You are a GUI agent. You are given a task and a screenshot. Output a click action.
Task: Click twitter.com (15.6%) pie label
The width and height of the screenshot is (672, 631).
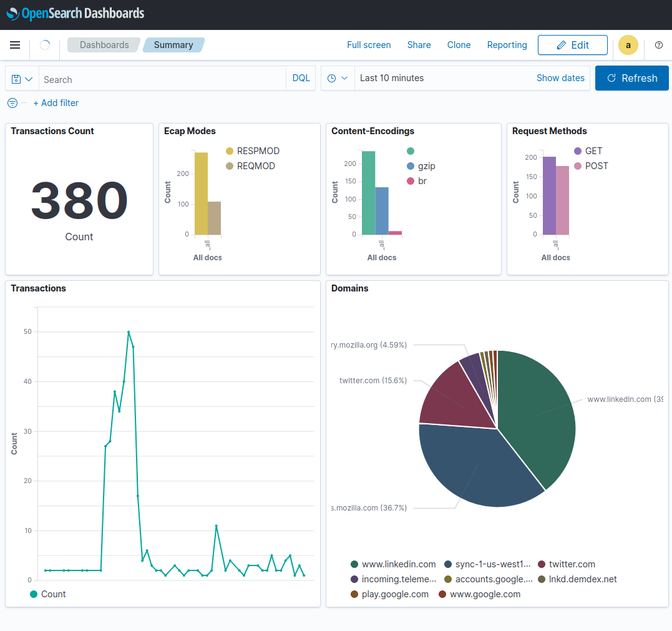click(373, 380)
